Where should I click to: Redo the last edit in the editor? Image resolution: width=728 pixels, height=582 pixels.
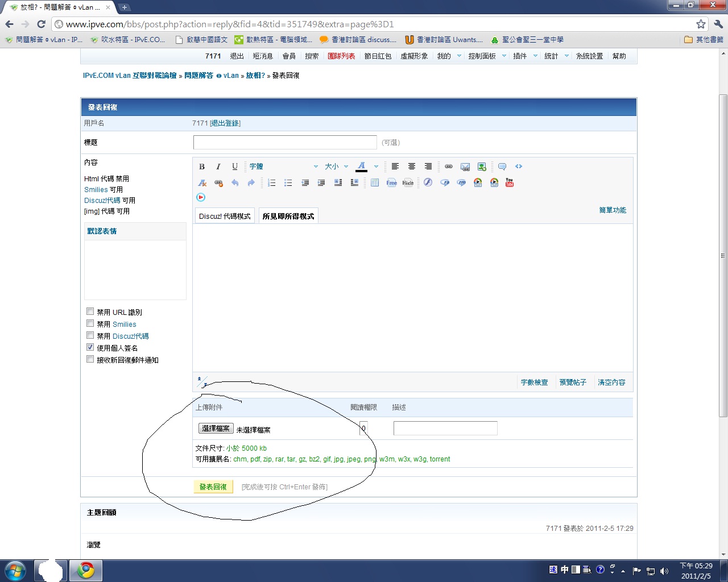pyautogui.click(x=251, y=182)
